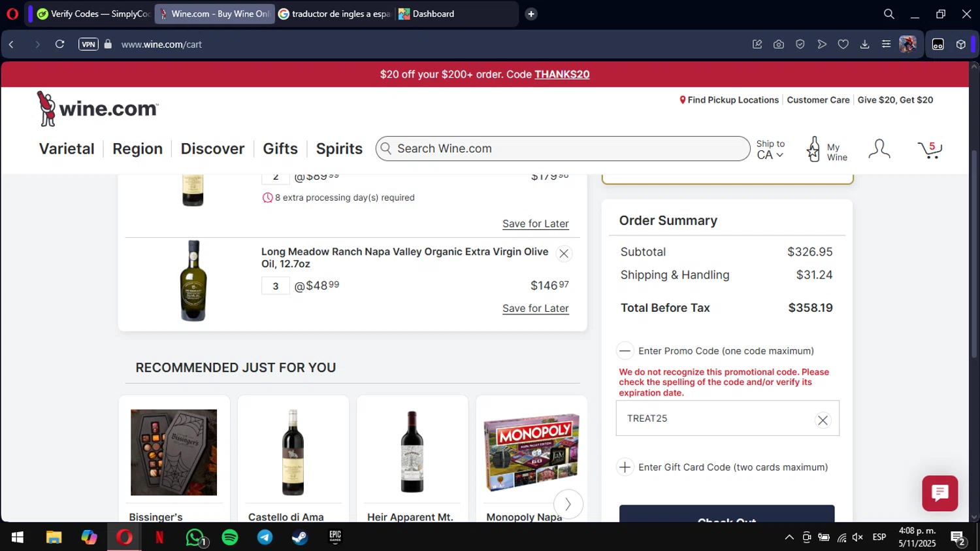Open Opera easy setup menu icon

887,44
